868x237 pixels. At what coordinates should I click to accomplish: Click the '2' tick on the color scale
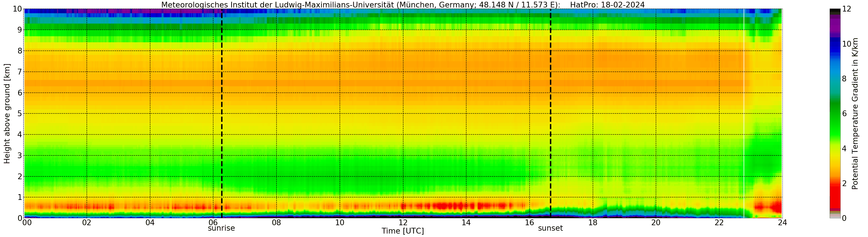[844, 183]
